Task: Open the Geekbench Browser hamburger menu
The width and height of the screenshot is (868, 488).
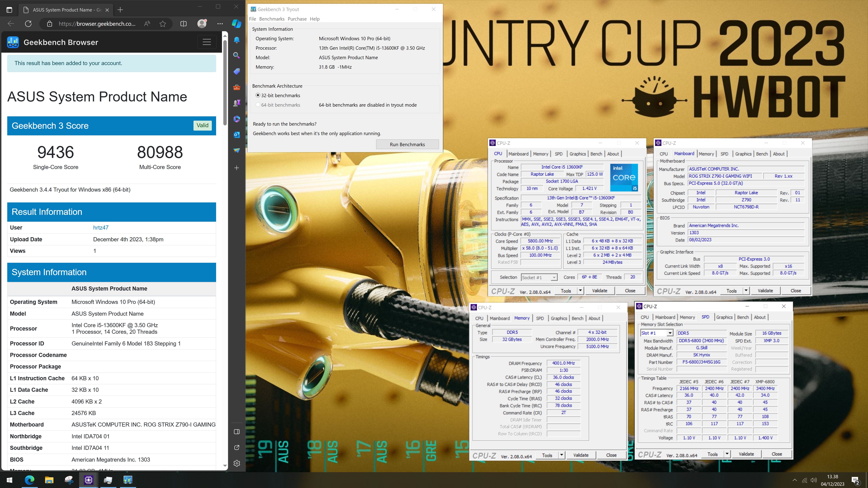Action: [207, 42]
